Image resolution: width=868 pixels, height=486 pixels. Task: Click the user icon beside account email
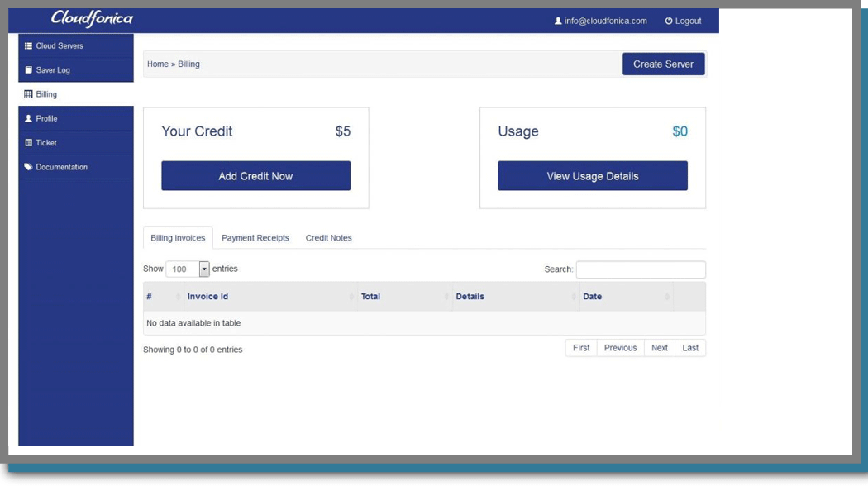558,21
